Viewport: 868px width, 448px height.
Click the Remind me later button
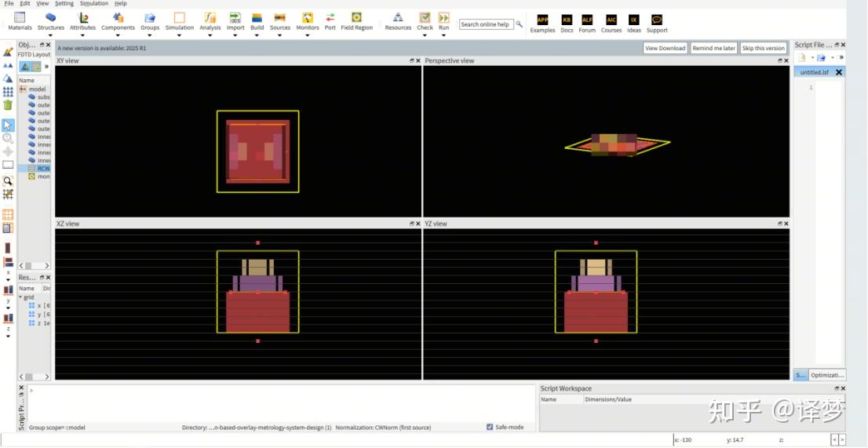[713, 48]
